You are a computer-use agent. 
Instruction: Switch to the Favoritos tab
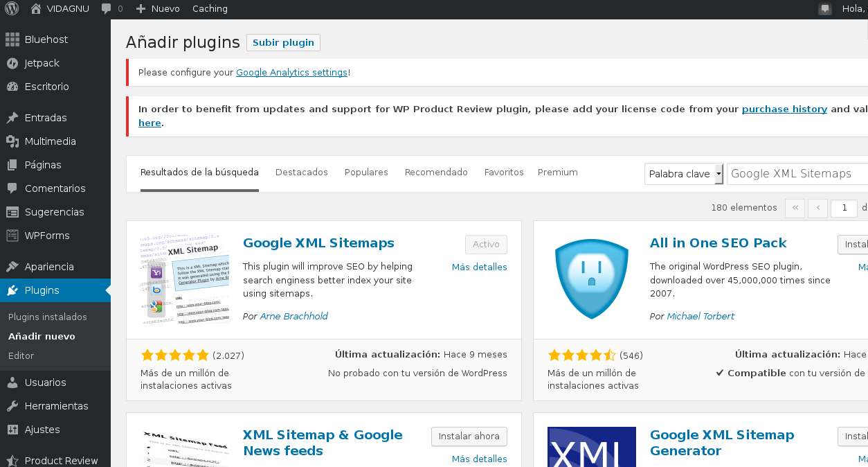[504, 173]
